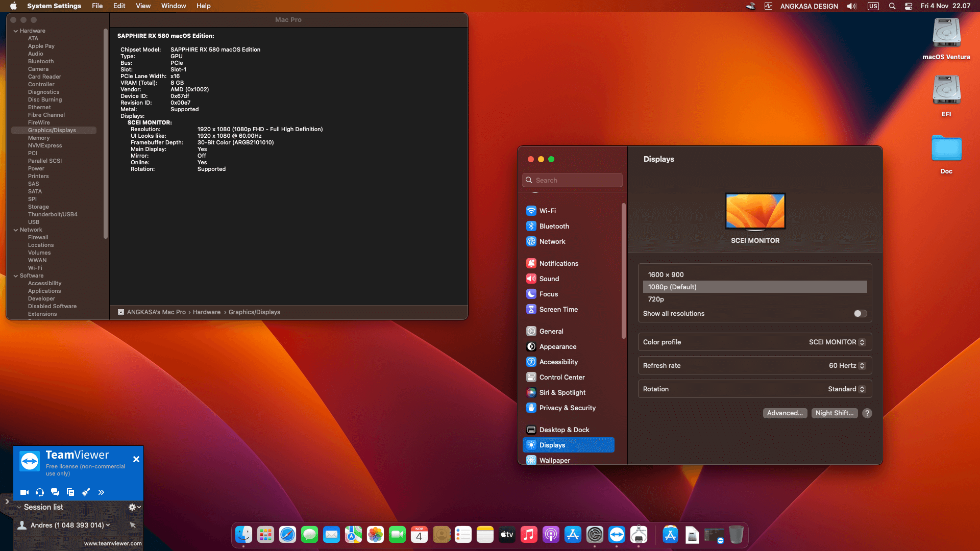Toggle Show all resolutions switch

[x=860, y=314]
